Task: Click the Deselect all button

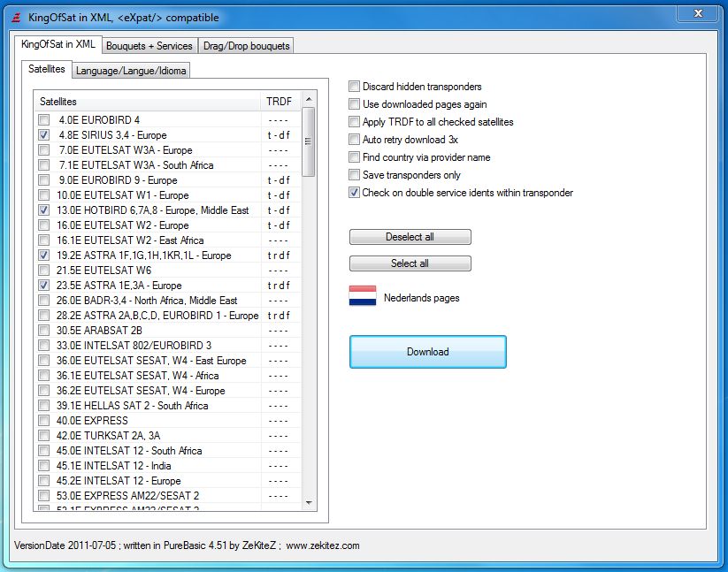Action: pyautogui.click(x=410, y=237)
